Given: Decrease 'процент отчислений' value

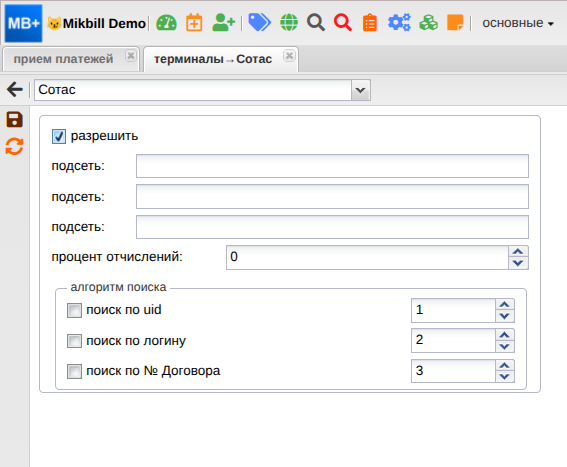Looking at the screenshot, I should click(518, 263).
